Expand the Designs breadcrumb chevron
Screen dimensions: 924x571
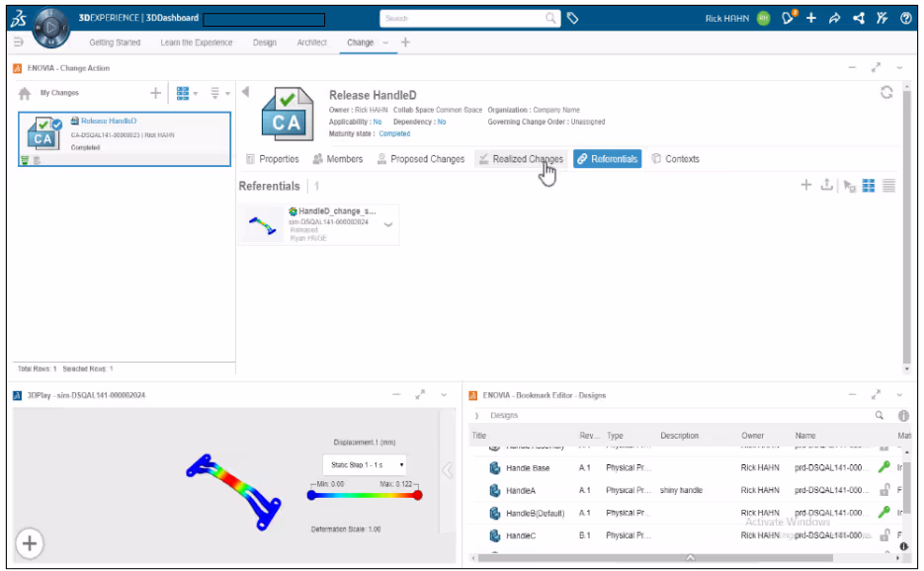point(476,416)
